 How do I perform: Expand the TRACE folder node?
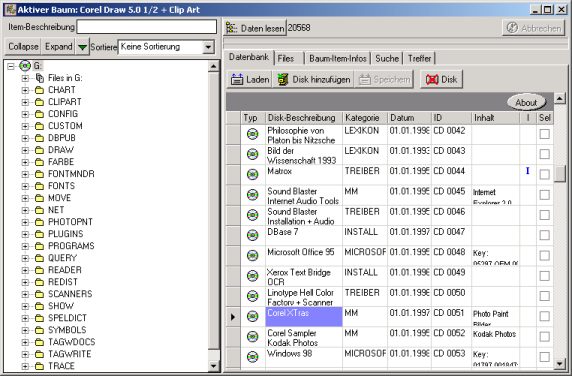point(25,366)
